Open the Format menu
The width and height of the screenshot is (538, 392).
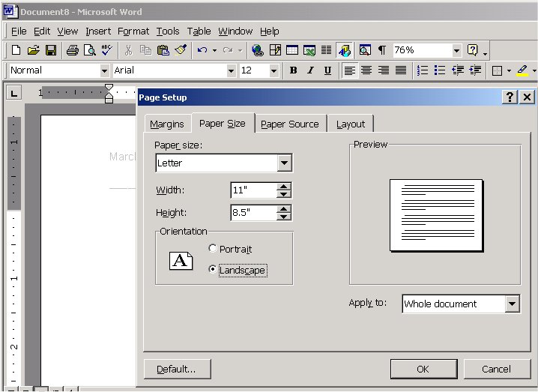[133, 31]
